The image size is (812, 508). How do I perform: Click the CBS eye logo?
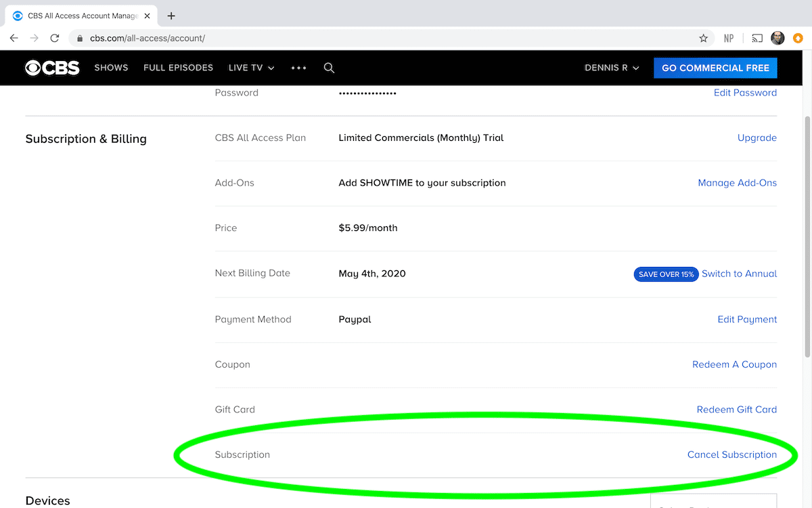click(53, 68)
